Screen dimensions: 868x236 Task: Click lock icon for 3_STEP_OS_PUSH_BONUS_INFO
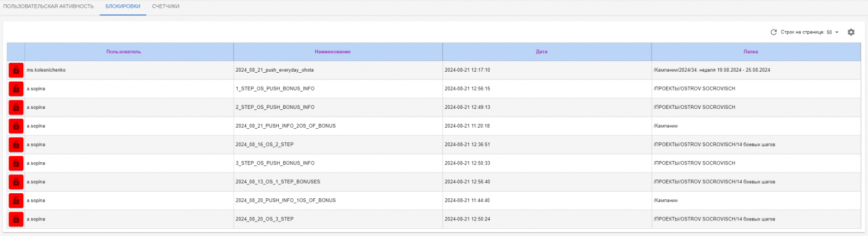click(x=16, y=163)
